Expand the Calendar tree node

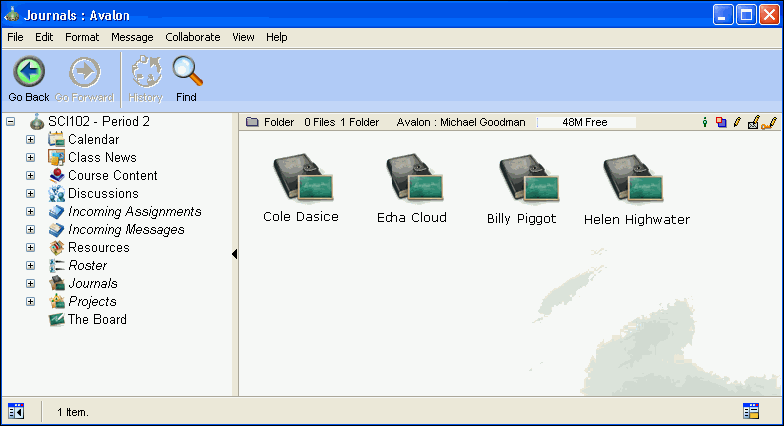coord(30,140)
